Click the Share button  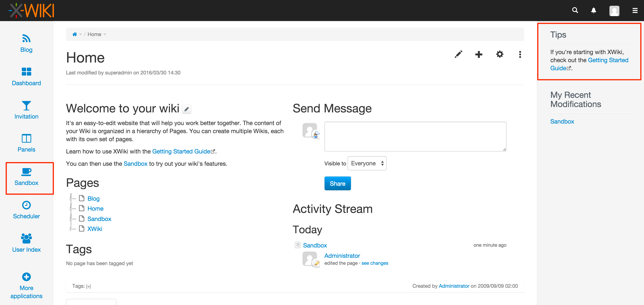[338, 184]
